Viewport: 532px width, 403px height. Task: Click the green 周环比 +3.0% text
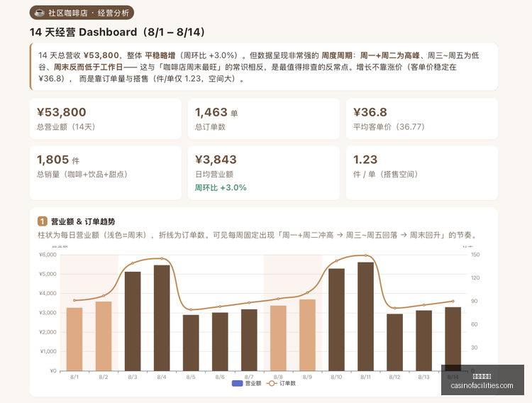coord(221,188)
